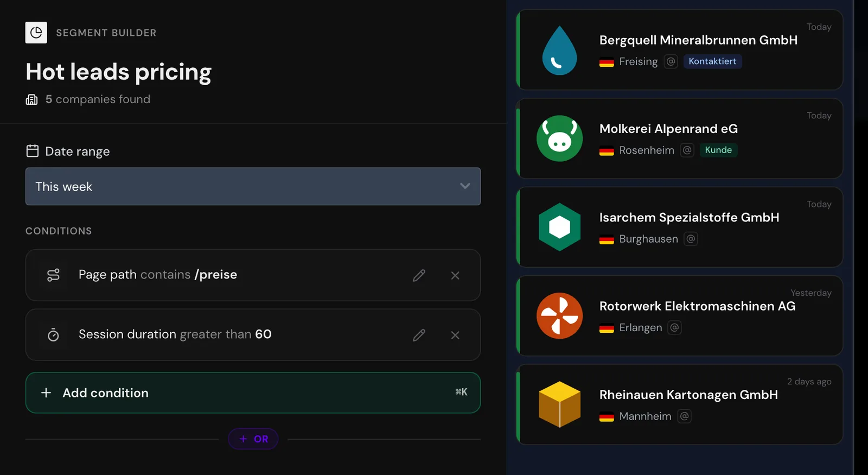Click the German flag next to Rosenheim
This screenshot has height=475, width=868.
[607, 150]
